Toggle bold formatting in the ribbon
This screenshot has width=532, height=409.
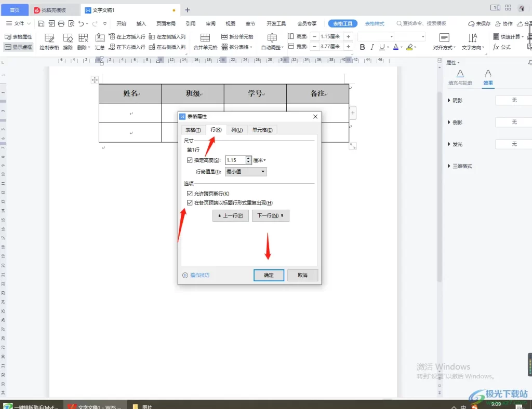(363, 47)
